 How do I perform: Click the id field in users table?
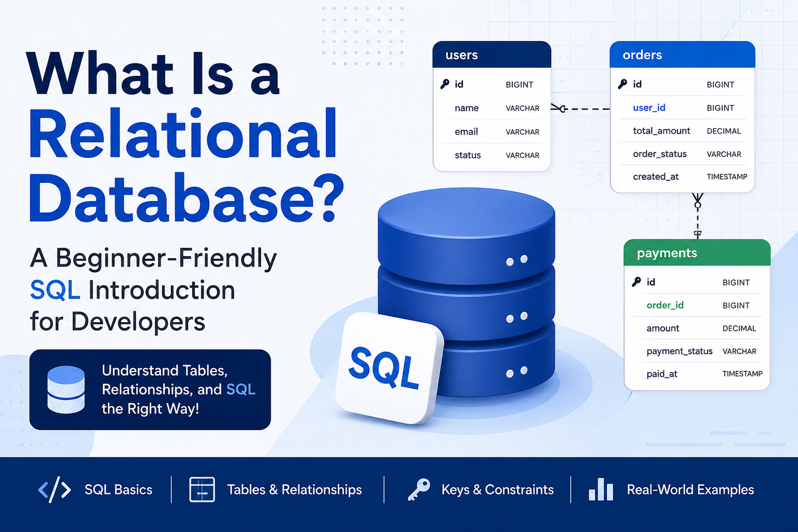(x=459, y=84)
